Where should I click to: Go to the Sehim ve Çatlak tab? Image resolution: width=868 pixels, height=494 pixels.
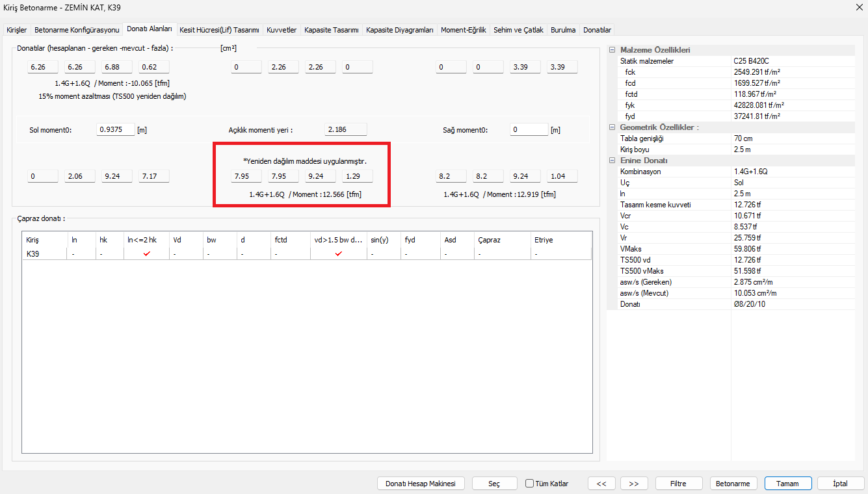[518, 30]
